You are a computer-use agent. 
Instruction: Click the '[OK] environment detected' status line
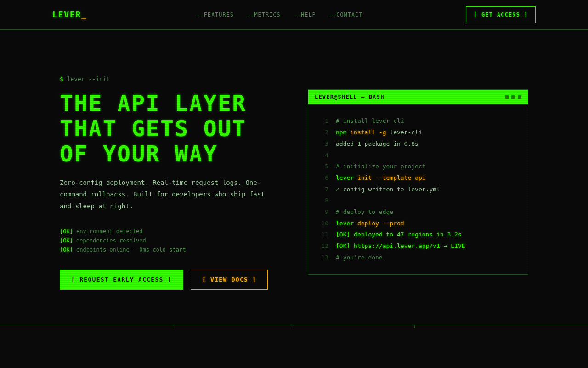coord(101,231)
